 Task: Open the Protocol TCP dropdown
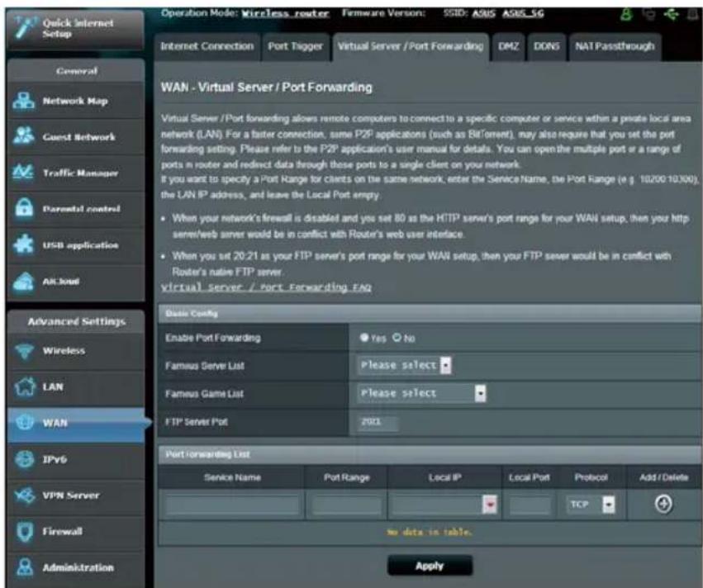[x=591, y=505]
